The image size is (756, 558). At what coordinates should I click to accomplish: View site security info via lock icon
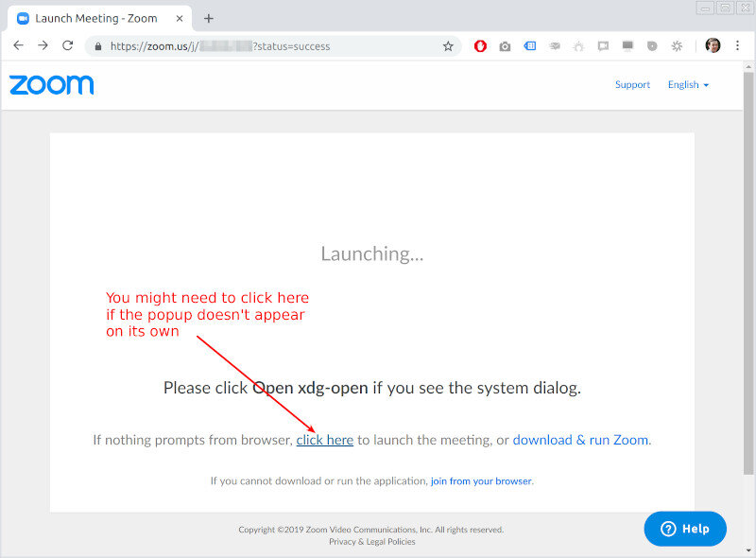[98, 46]
